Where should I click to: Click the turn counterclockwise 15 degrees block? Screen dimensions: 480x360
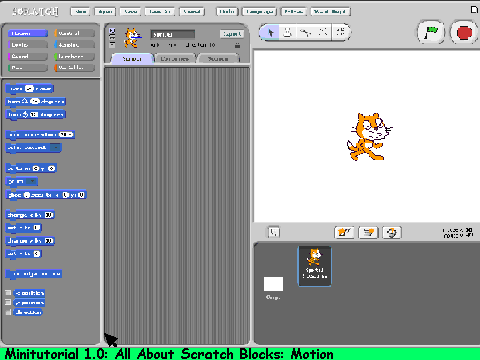(35, 115)
